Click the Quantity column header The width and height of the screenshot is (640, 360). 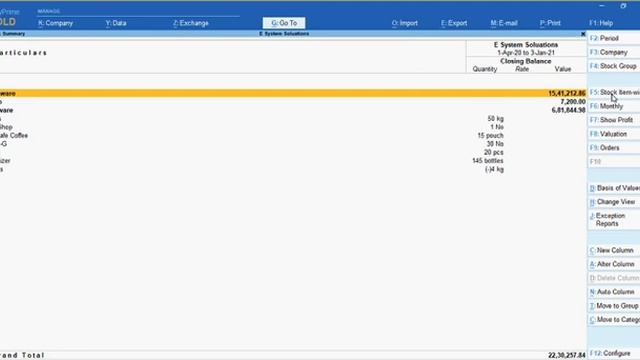[x=484, y=69]
